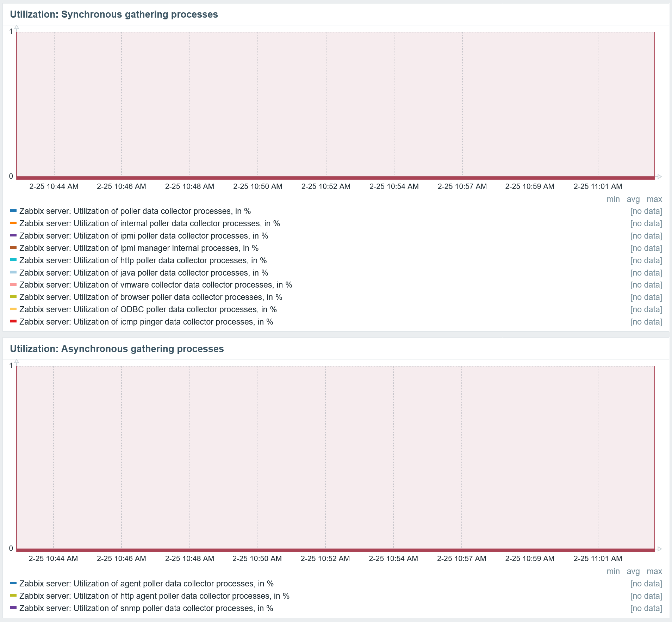Click the purple snmp poller legend swatch

(13, 608)
